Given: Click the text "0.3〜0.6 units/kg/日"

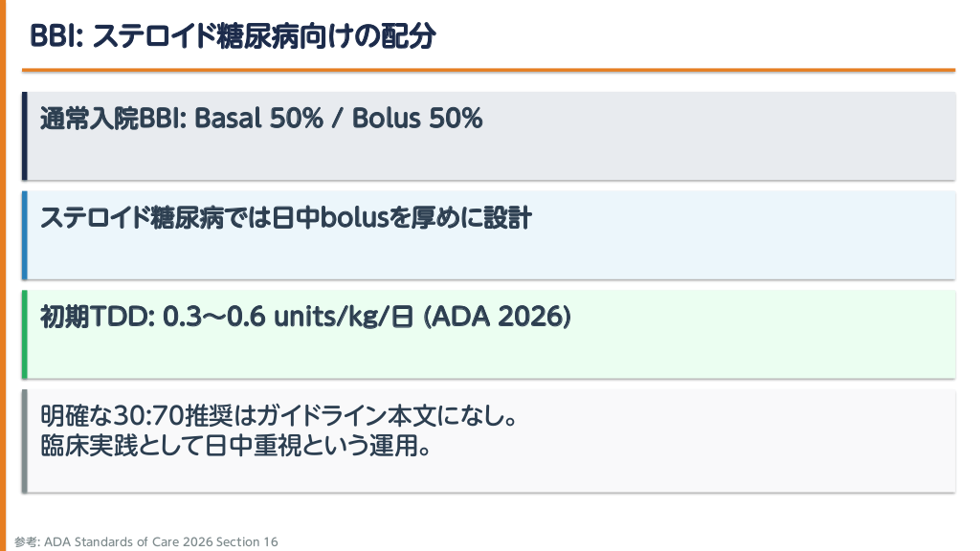Looking at the screenshot, I should click(288, 318).
